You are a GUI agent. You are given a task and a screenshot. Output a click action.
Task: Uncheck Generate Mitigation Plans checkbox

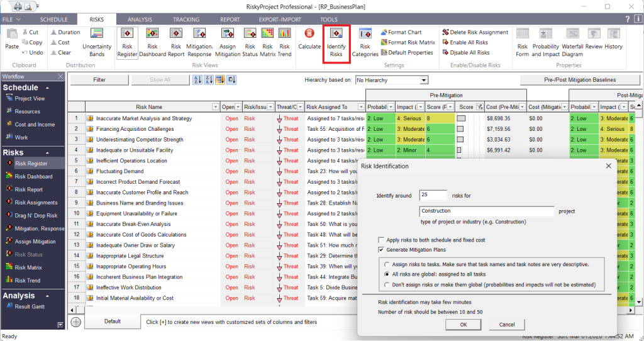[x=382, y=250]
